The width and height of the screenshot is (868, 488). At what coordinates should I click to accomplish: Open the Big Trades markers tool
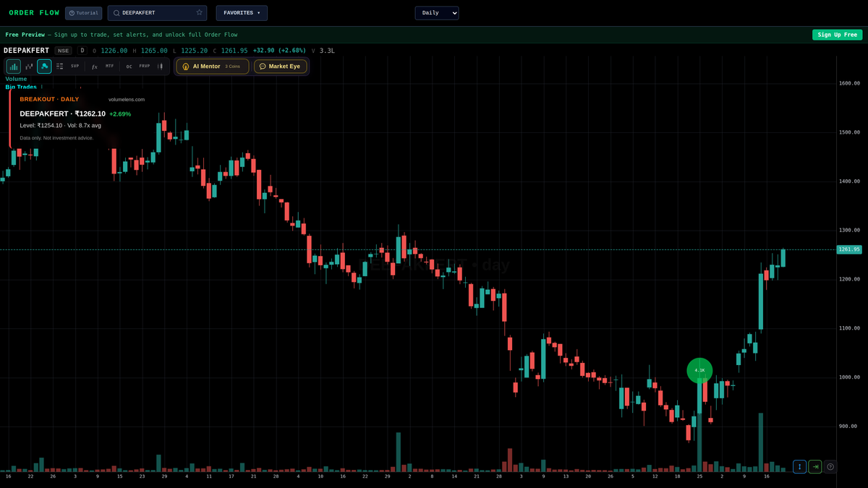pyautogui.click(x=28, y=66)
